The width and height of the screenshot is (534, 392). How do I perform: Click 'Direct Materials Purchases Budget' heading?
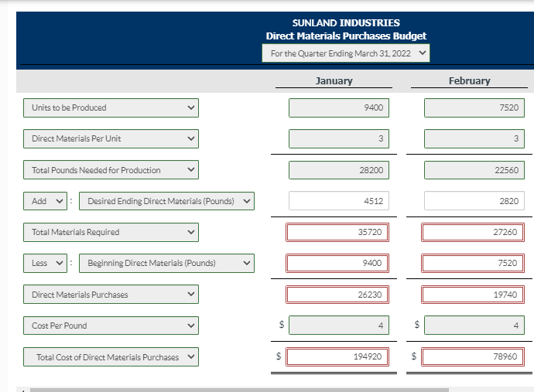(346, 36)
